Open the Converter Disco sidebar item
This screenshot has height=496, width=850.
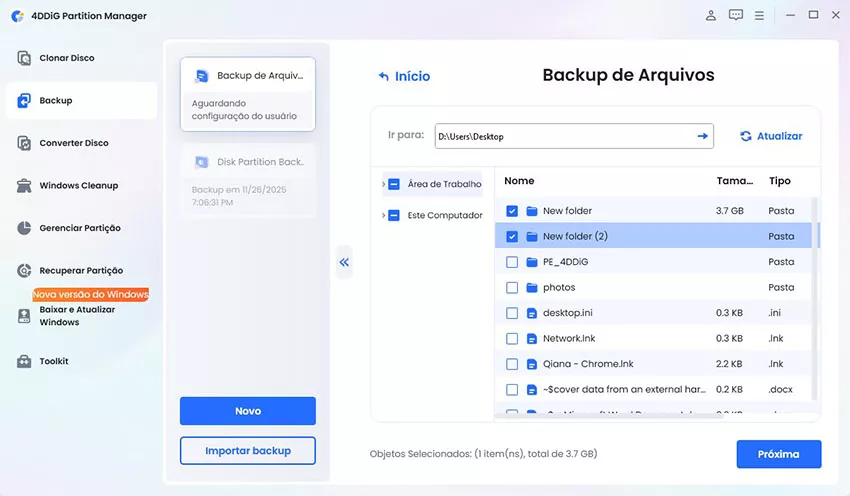point(82,143)
